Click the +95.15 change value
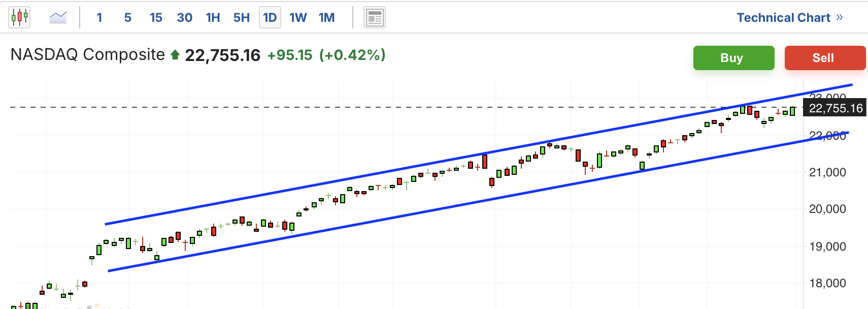 (290, 55)
